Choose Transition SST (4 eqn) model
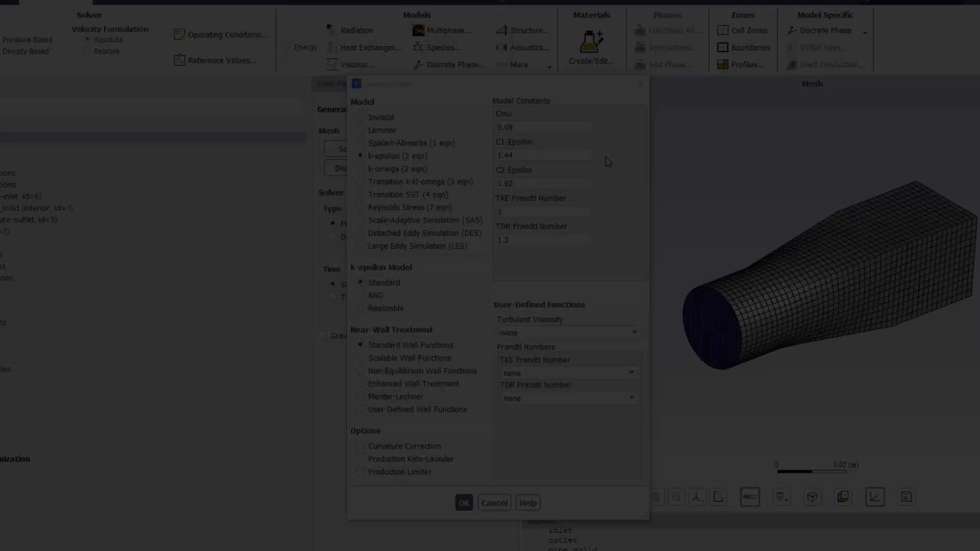Image resolution: width=980 pixels, height=551 pixels. click(x=402, y=195)
